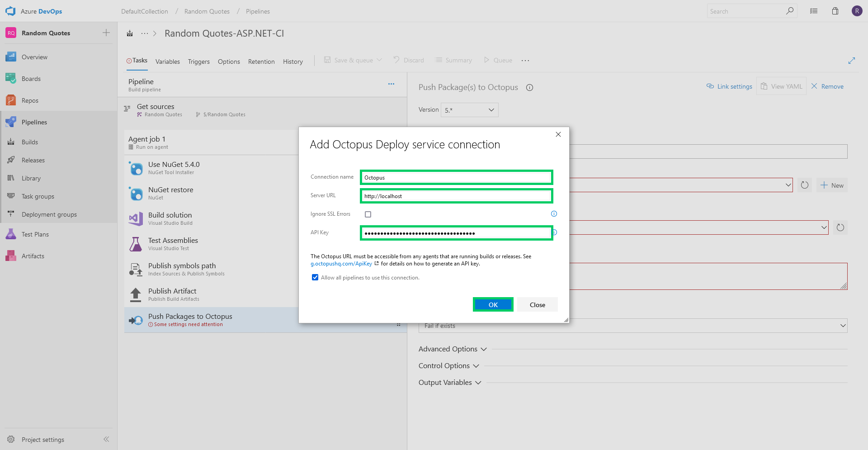Open the task Version 5.* dropdown
Viewport: 868px width, 450px height.
(x=469, y=110)
